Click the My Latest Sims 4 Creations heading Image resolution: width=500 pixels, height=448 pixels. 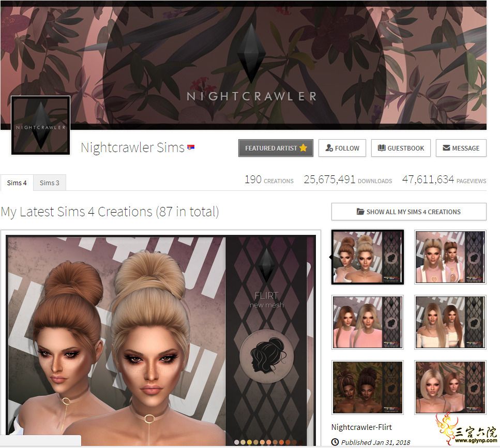click(110, 212)
